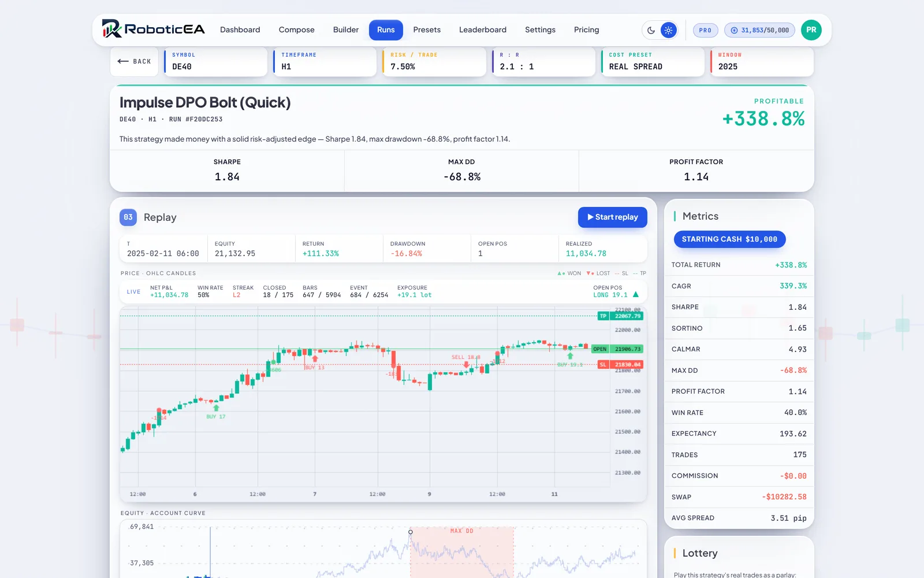Image resolution: width=924 pixels, height=578 pixels.
Task: Open the Presets page
Action: (427, 29)
